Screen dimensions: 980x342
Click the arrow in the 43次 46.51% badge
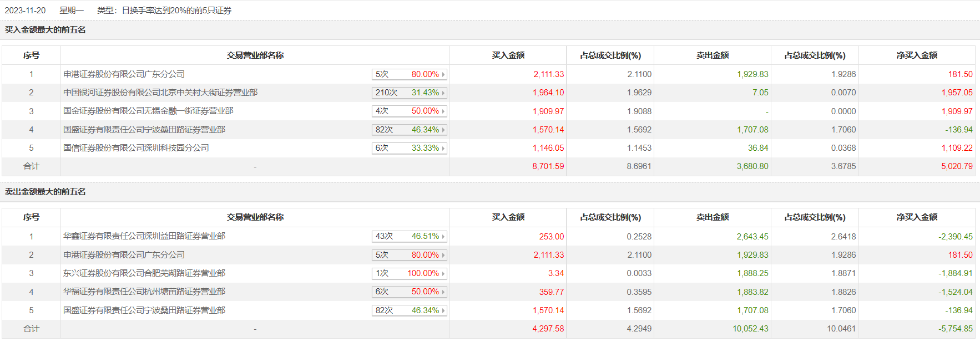(443, 236)
